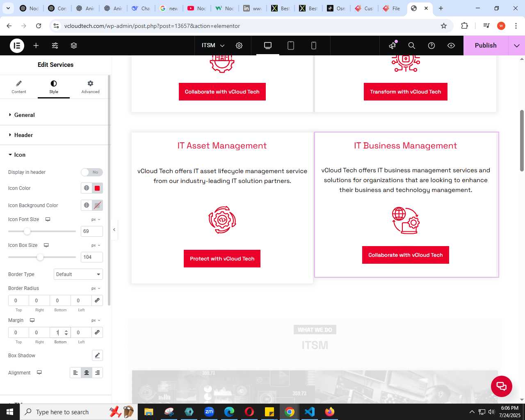Open the Elementor logo menu
This screenshot has height=420, width=525.
coord(17,46)
